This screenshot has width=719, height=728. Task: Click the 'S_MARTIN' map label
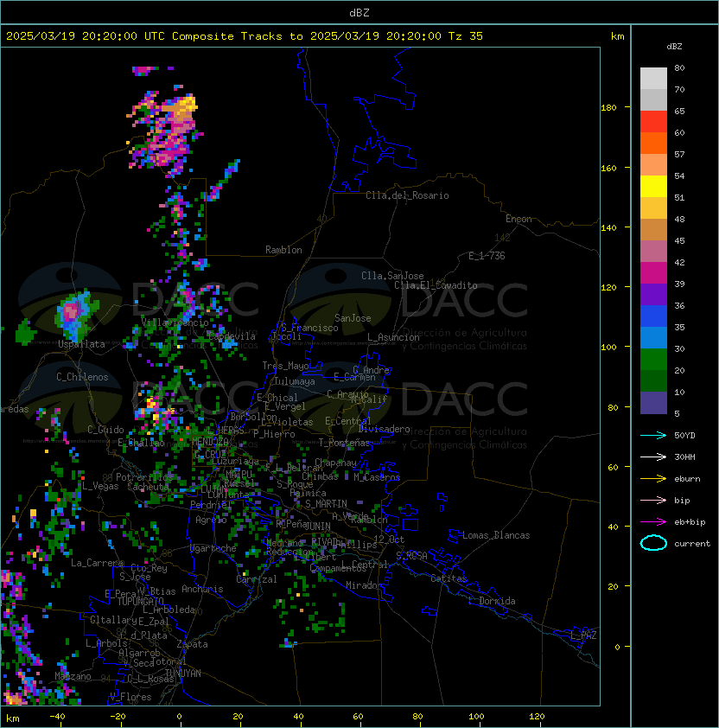pos(326,503)
